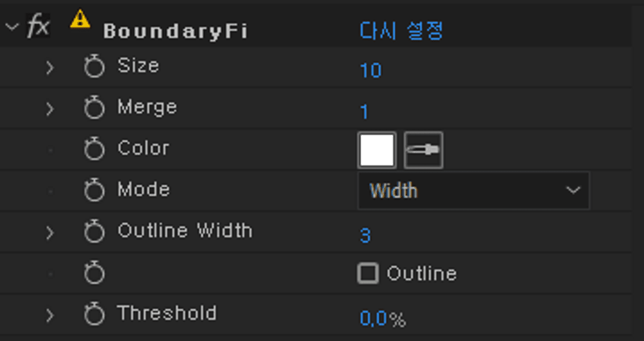Click the yellow warning icon beside BoundaryFi

[x=80, y=20]
